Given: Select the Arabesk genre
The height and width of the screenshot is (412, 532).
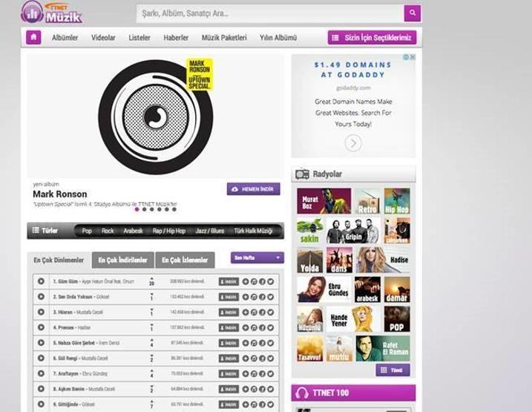Looking at the screenshot, I should pyautogui.click(x=133, y=231).
